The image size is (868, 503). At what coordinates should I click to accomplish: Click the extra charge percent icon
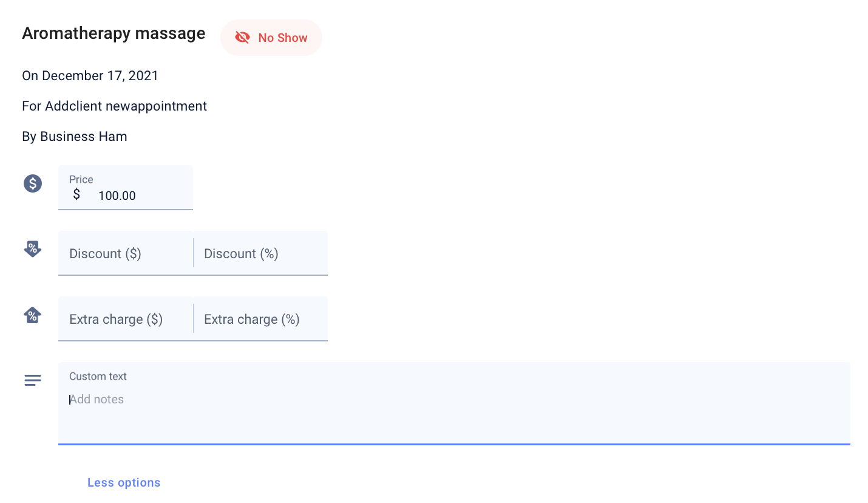33,315
